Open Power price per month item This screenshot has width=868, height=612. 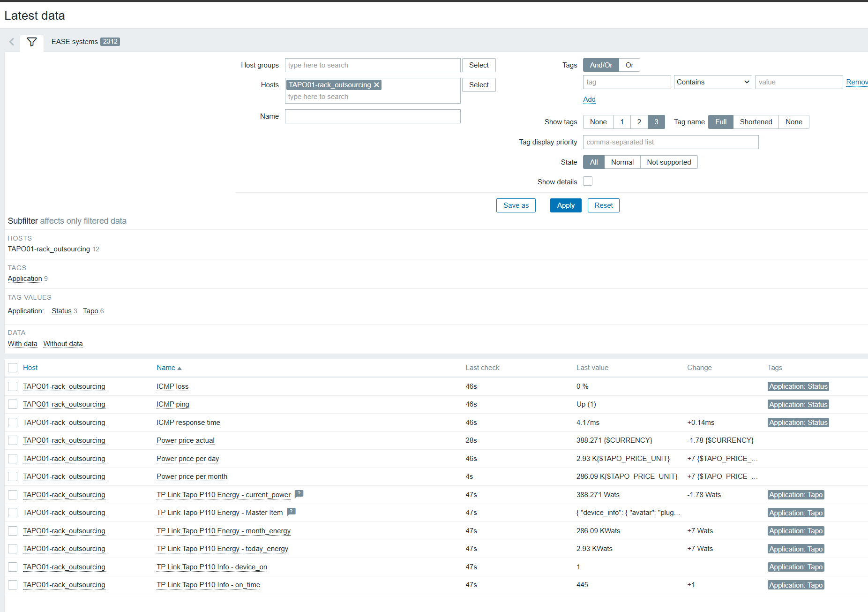click(x=192, y=476)
